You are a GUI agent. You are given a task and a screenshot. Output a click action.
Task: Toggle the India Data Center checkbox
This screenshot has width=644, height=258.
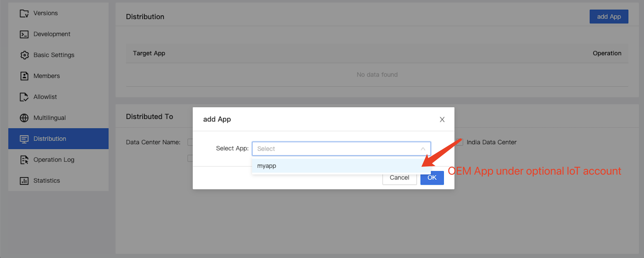(x=460, y=142)
